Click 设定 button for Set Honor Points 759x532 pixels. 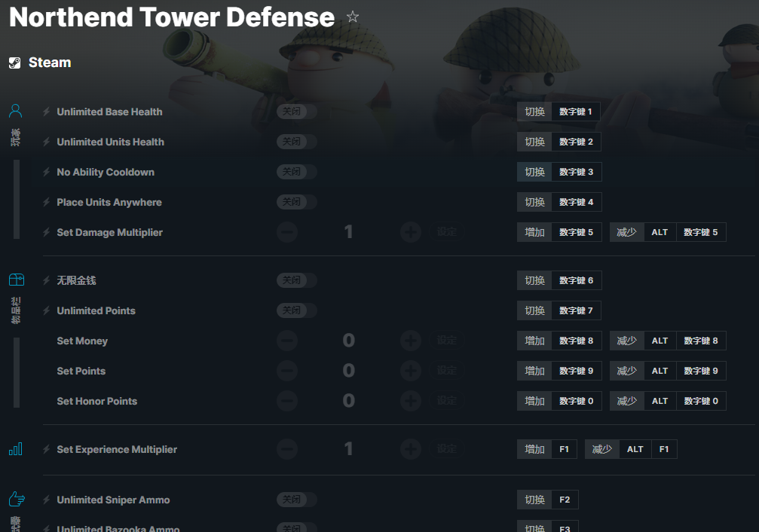click(x=446, y=400)
